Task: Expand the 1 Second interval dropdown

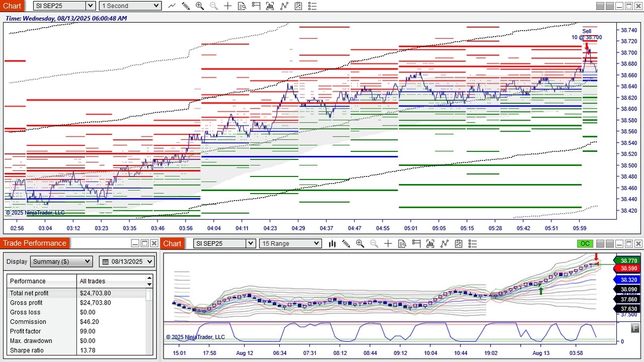Action: coord(156,6)
